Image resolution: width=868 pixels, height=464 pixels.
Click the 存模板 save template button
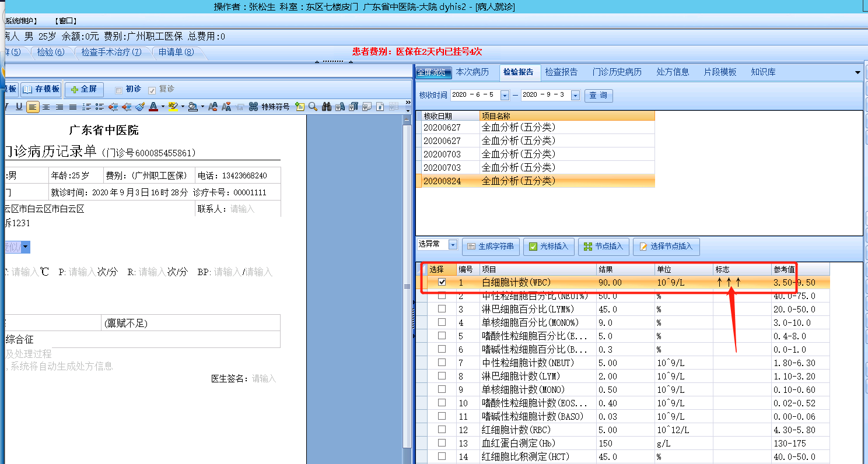41,89
